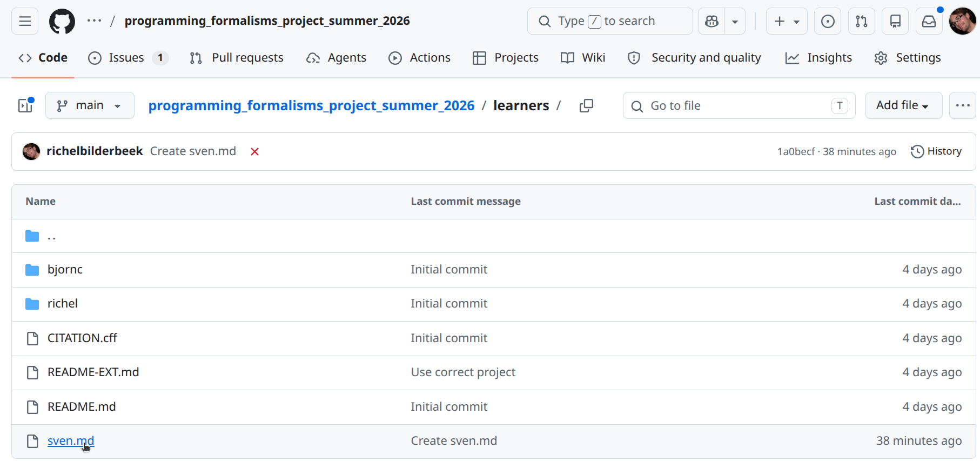980x461 pixels.
Task: Open the hamburger navigation menu
Action: [25, 21]
